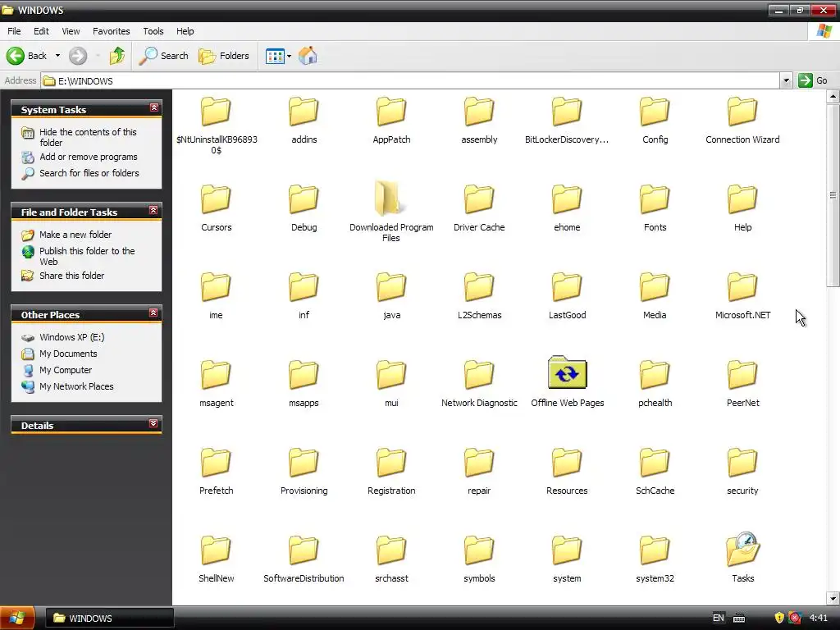Open the Help menu
Image resolution: width=840 pixels, height=630 pixels.
185,31
